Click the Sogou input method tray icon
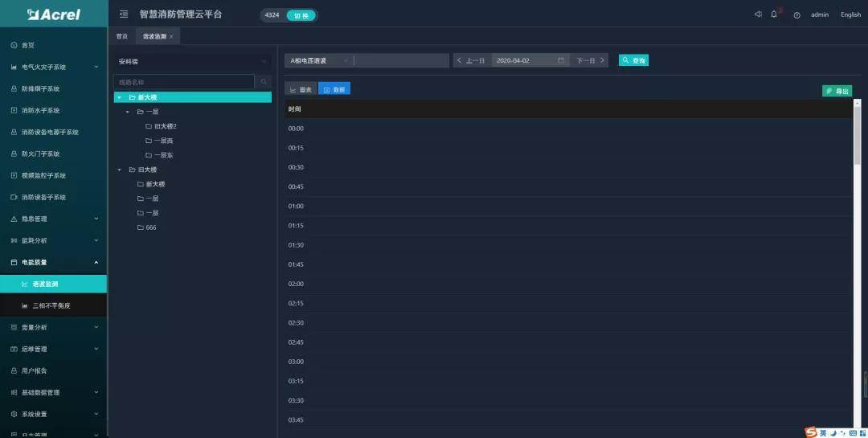868x438 pixels. tap(812, 432)
